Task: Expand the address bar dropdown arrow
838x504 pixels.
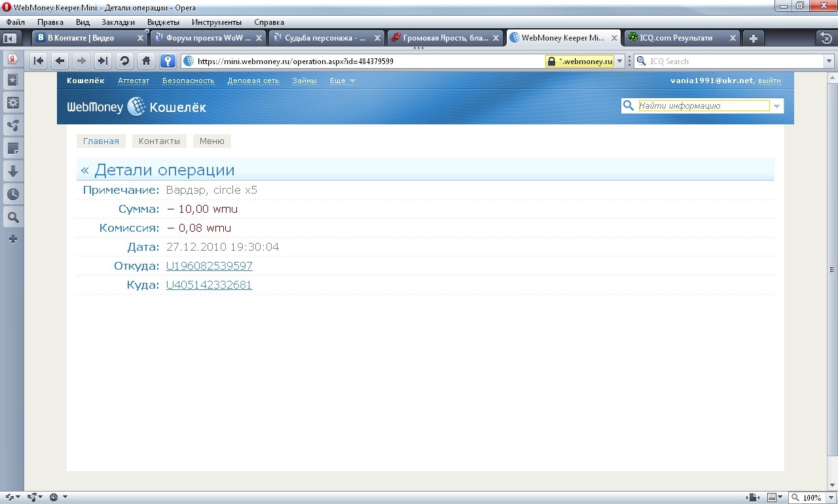Action: coord(619,62)
